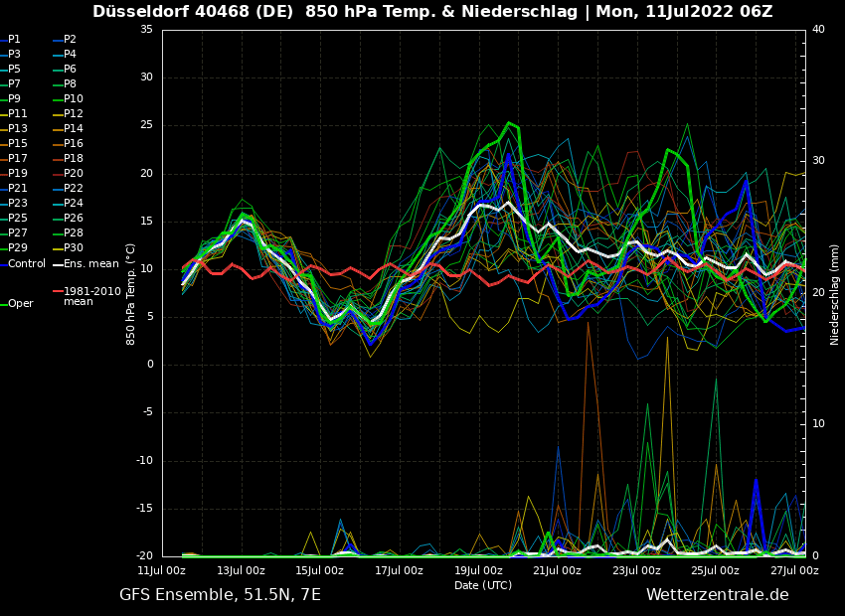The width and height of the screenshot is (845, 616).
Task: Click the 850 hPa Temp. axis label
Action: pyautogui.click(x=131, y=293)
